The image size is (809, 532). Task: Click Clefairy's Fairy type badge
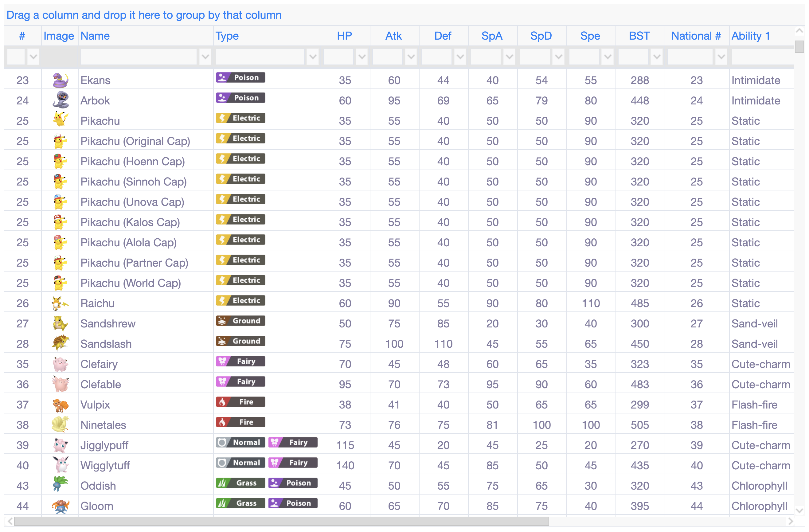[241, 361]
